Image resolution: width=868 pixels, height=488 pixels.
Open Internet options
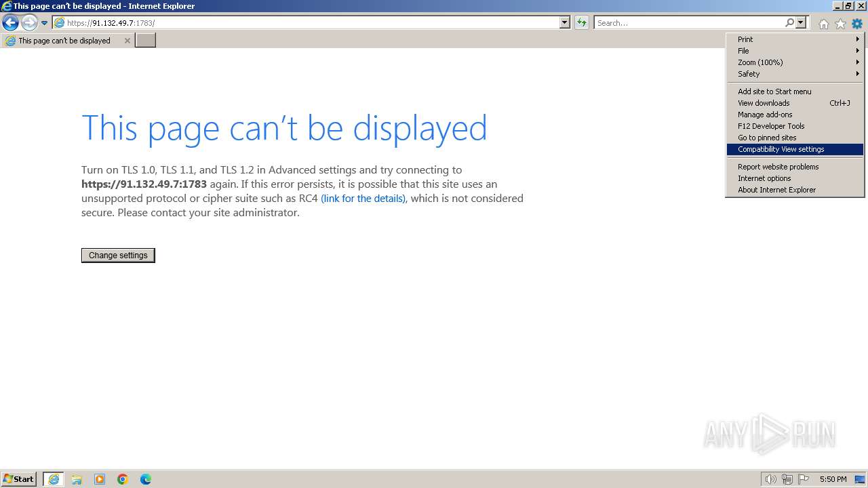[795, 178]
